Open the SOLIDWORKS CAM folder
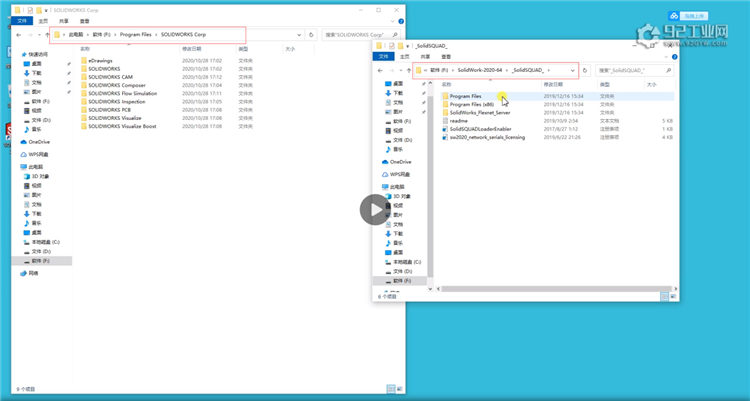750x401 pixels. (x=110, y=77)
